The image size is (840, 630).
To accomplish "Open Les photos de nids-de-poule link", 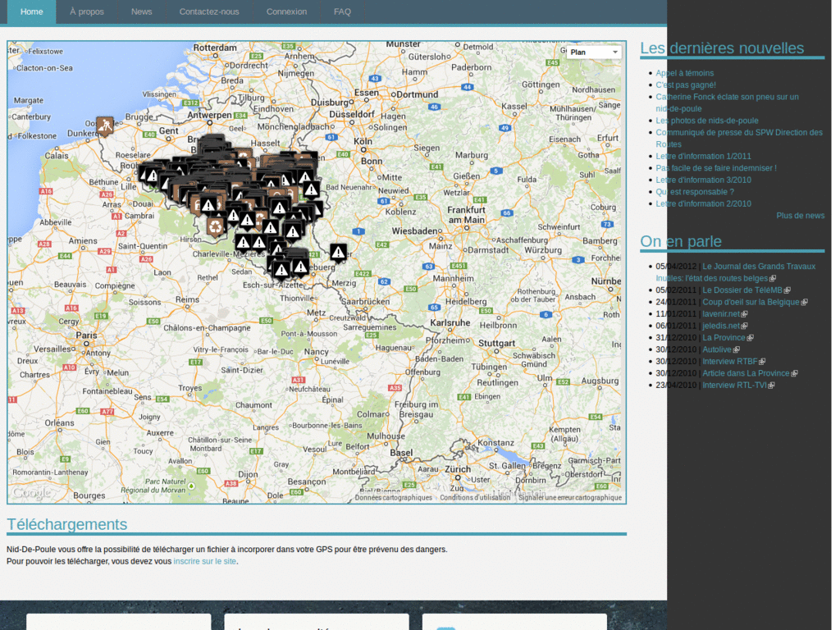I will click(x=707, y=121).
